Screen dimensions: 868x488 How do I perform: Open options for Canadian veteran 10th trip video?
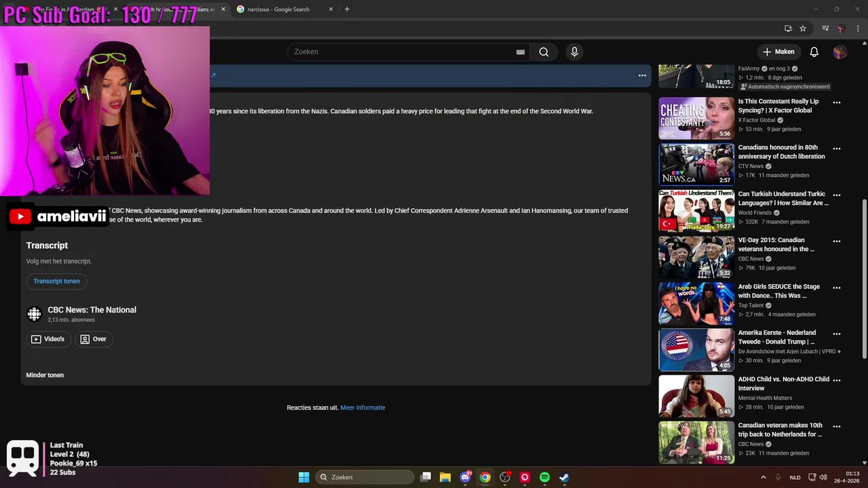[837, 426]
